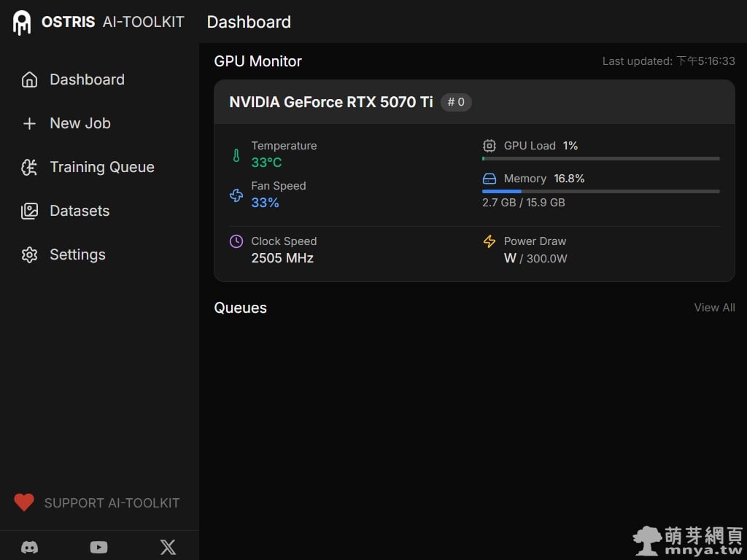Open Settings via the gear icon
The image size is (747, 560).
point(29,255)
